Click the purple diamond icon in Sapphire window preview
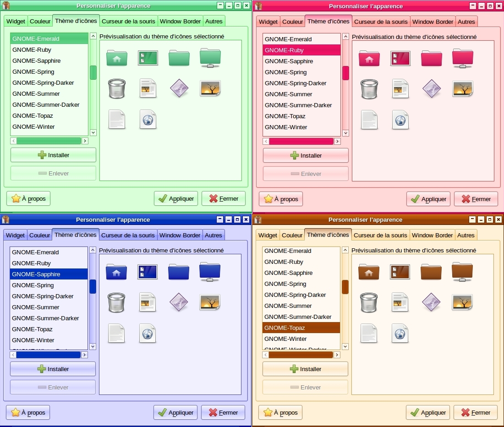This screenshot has width=504, height=427. [179, 302]
